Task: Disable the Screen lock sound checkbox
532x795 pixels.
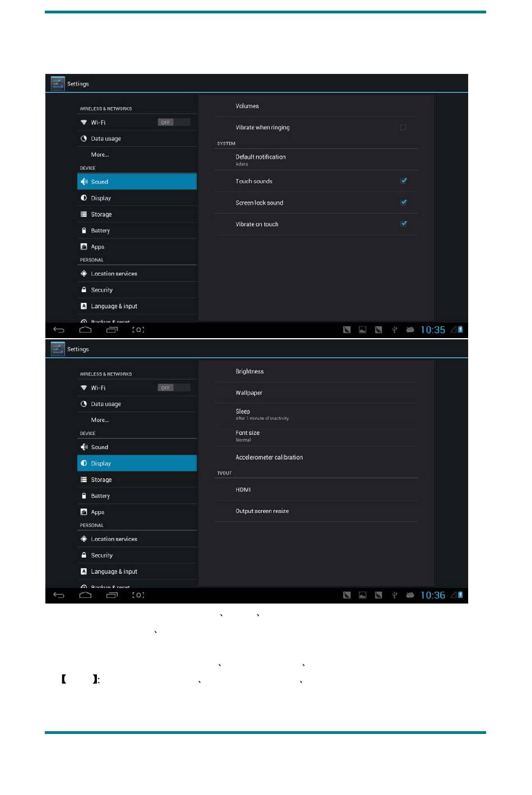Action: point(404,202)
